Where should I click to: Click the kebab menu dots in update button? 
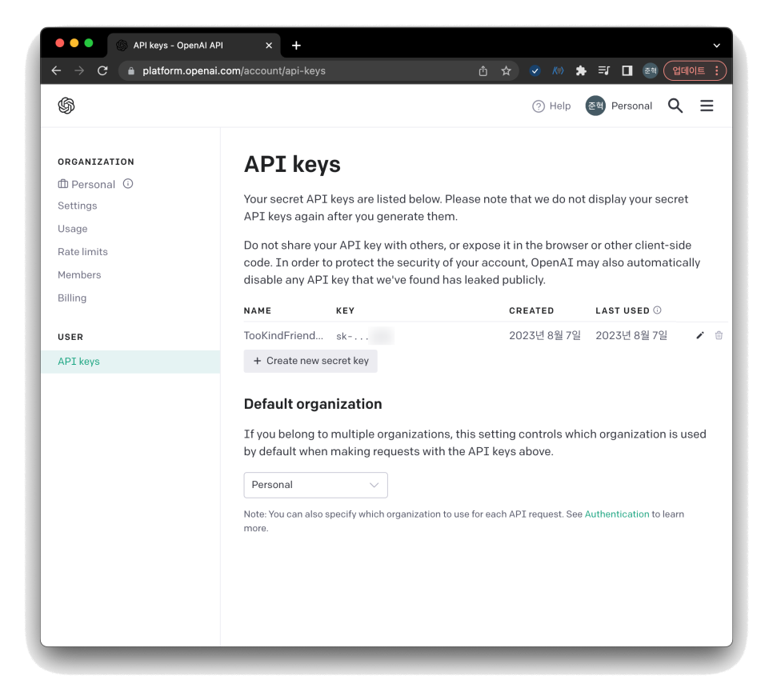point(716,71)
